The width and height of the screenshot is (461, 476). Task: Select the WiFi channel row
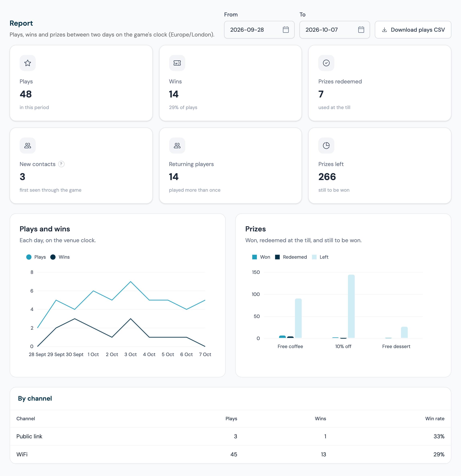230,454
